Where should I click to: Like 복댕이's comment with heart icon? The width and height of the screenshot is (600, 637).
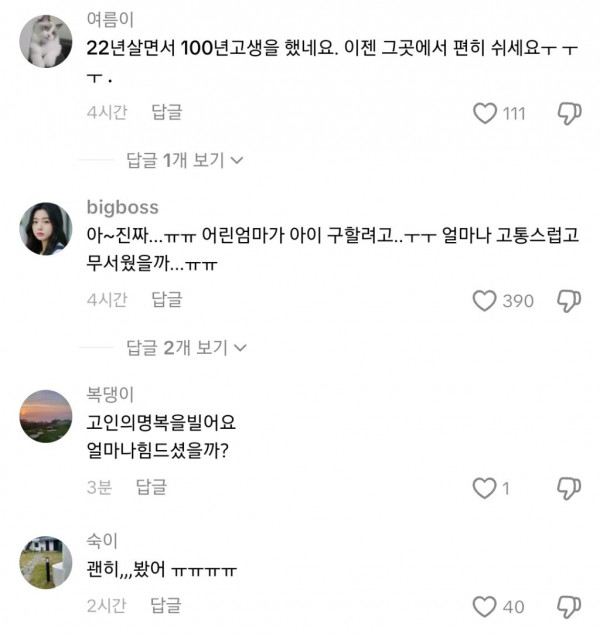[485, 487]
